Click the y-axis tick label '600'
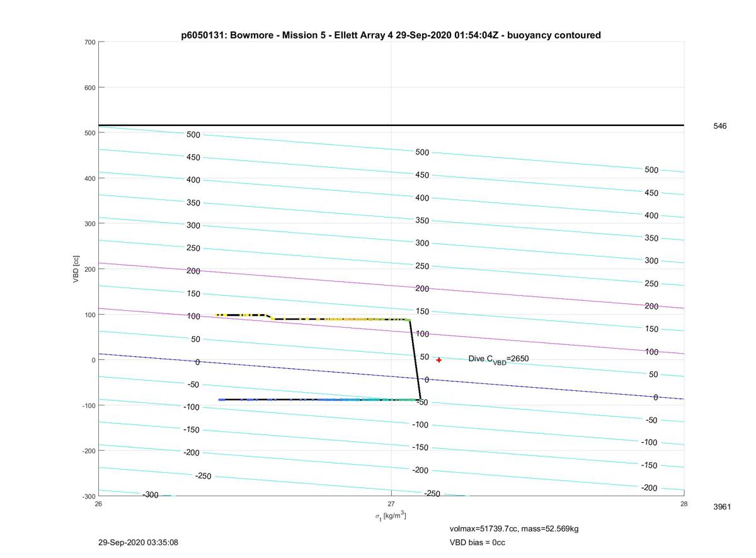Screen dimensions: 756x558 (89, 88)
